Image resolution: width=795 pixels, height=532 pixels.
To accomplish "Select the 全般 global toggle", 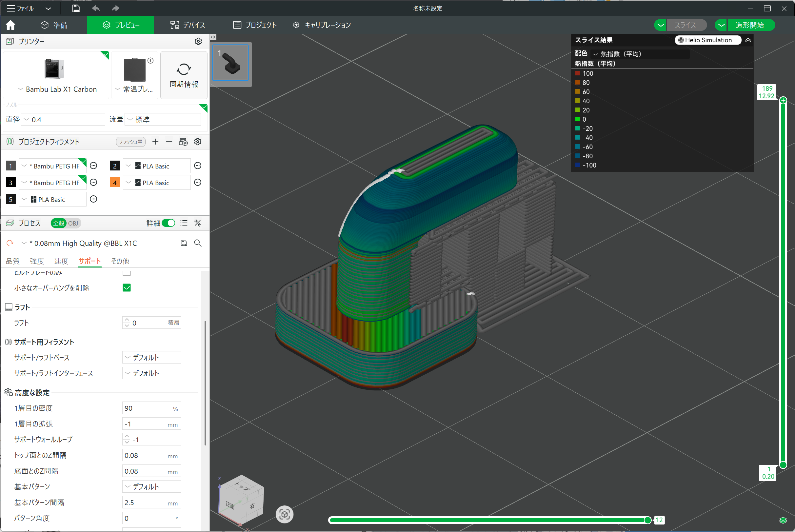I will [x=59, y=223].
